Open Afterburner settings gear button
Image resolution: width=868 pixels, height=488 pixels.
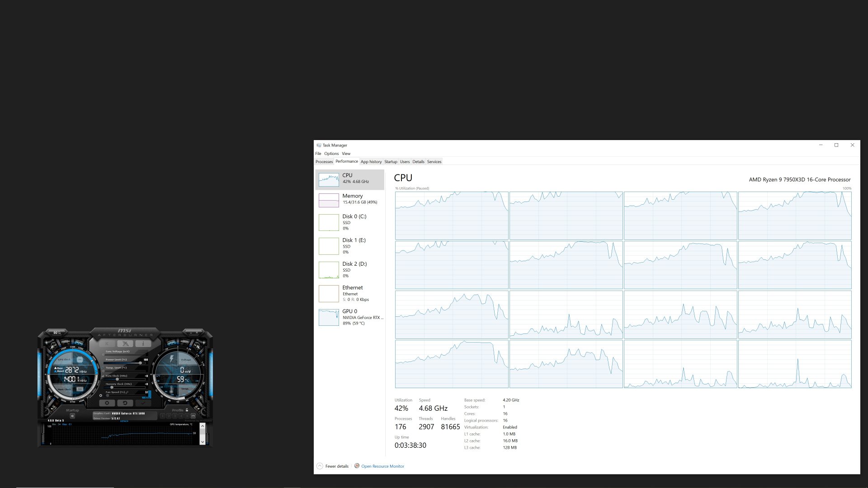pyautogui.click(x=107, y=403)
